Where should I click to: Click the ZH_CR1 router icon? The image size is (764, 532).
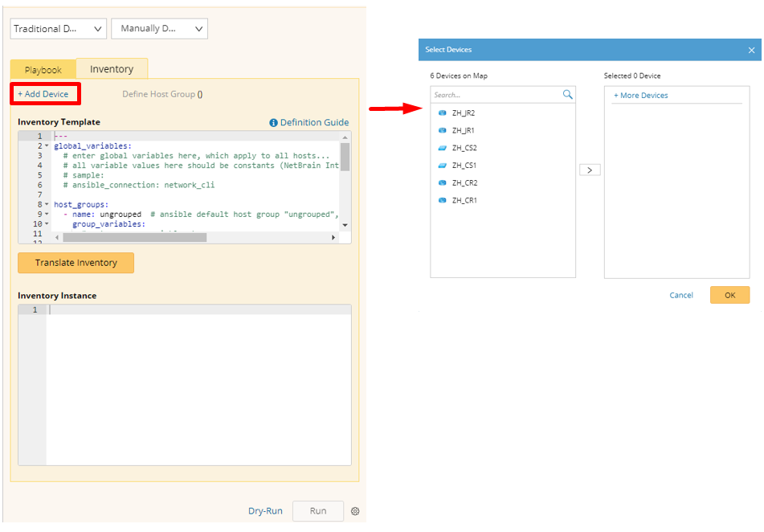click(443, 200)
